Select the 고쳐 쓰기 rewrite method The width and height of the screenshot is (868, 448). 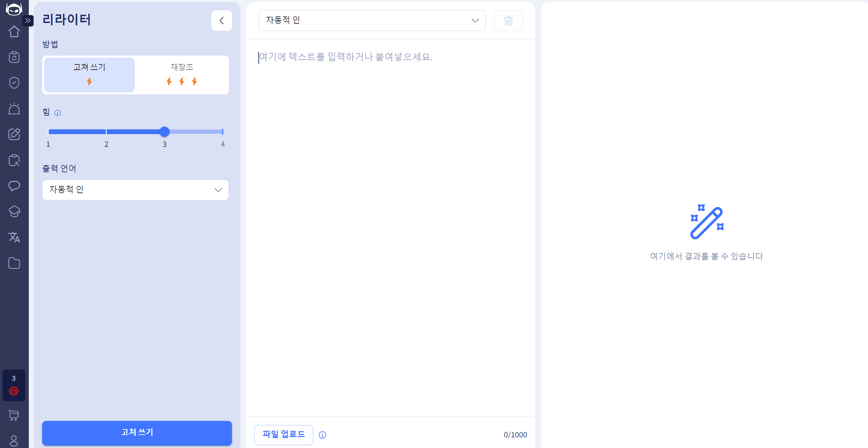pos(89,74)
